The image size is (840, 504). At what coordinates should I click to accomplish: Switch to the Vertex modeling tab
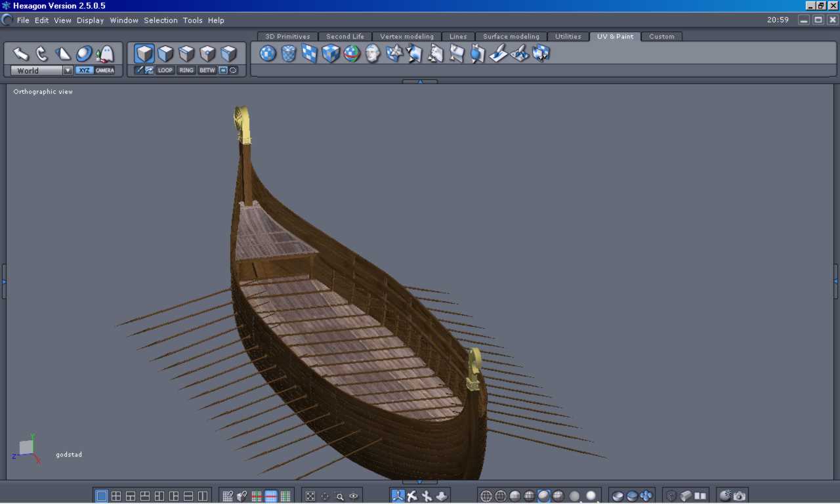[x=407, y=37]
